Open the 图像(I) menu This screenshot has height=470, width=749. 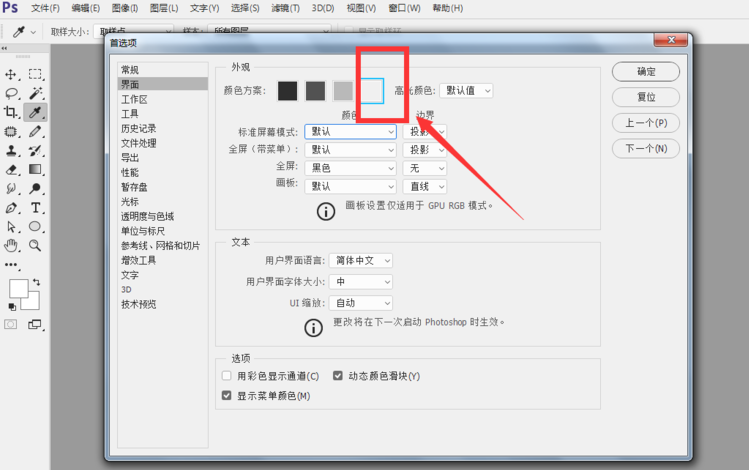[125, 8]
